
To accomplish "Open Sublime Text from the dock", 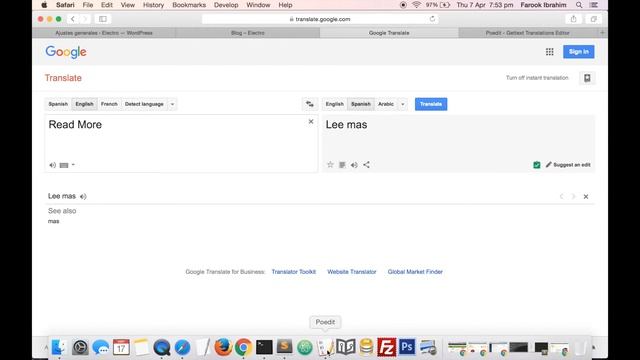I will pyautogui.click(x=284, y=347).
